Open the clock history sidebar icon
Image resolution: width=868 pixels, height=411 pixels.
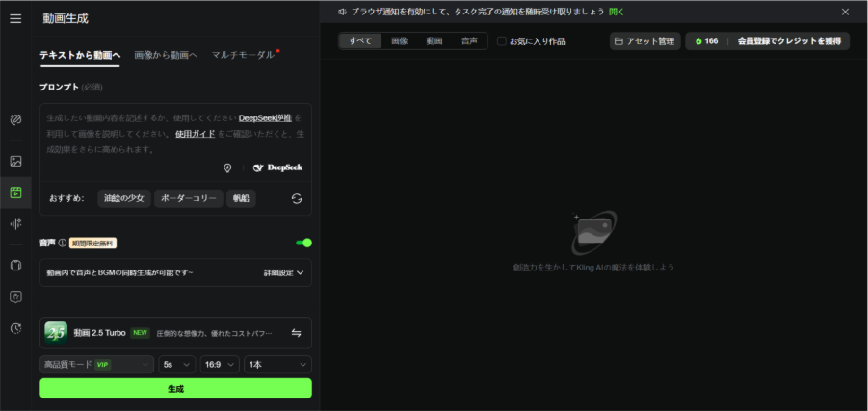click(x=15, y=328)
